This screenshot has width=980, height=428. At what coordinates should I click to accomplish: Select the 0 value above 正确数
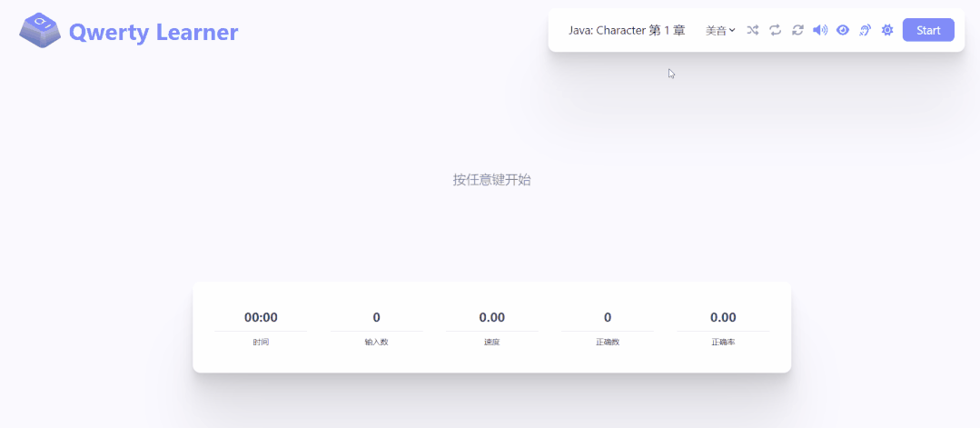[x=608, y=317]
